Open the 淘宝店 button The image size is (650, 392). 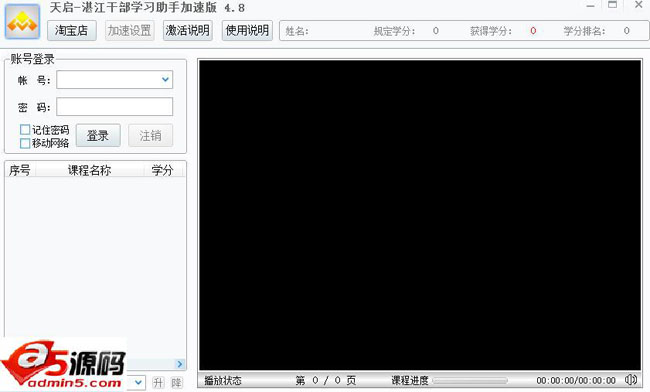click(72, 30)
